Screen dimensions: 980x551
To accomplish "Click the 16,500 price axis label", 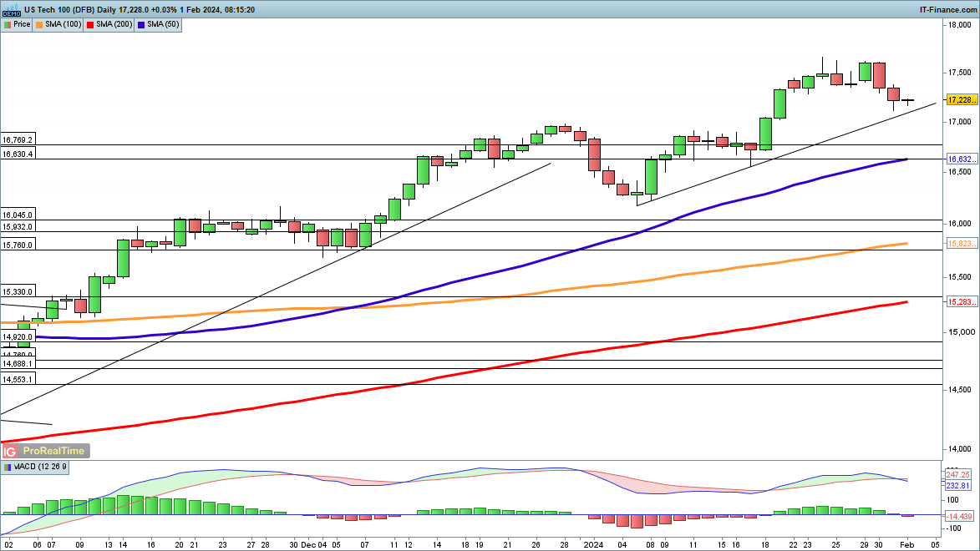I will point(960,172).
